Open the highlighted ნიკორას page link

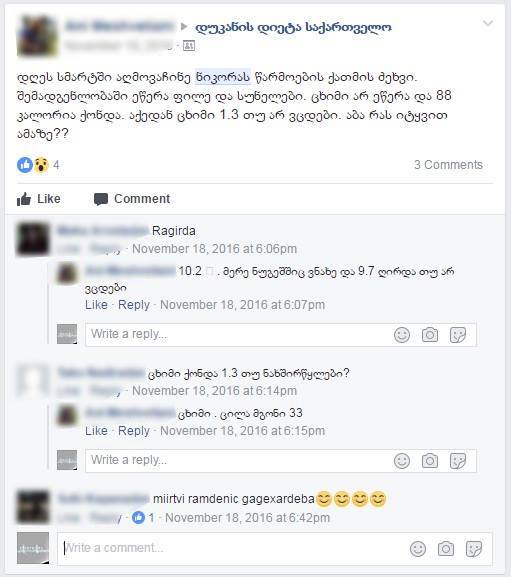pos(223,77)
